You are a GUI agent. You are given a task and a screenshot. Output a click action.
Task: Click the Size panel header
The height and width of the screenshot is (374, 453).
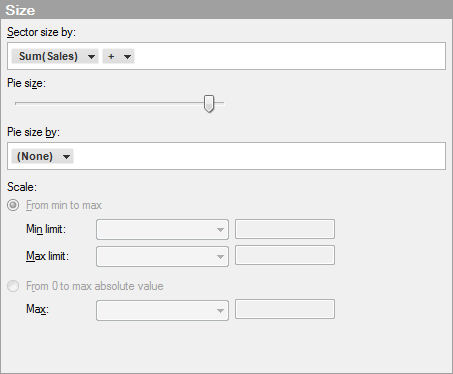(x=226, y=9)
